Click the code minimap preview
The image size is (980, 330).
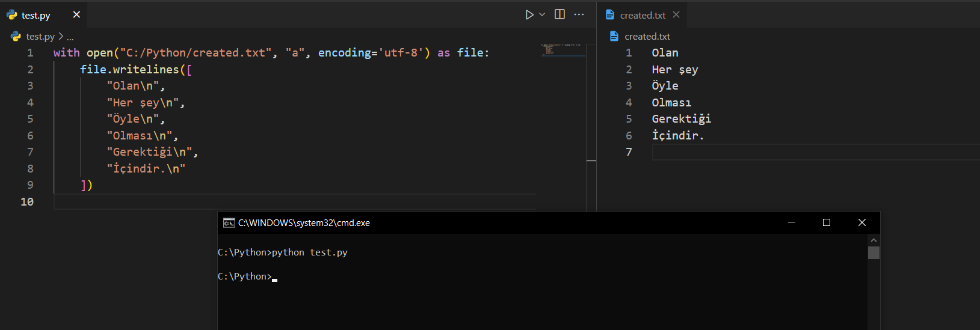[561, 49]
